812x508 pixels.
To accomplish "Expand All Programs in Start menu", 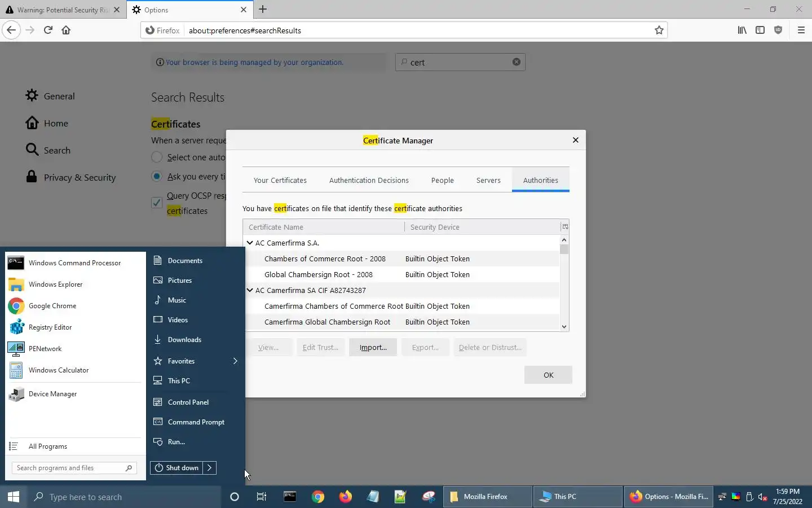I will click(74, 446).
